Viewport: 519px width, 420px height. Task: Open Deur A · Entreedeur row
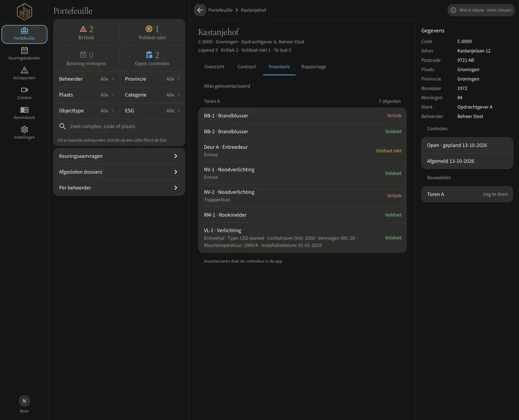[x=302, y=151]
